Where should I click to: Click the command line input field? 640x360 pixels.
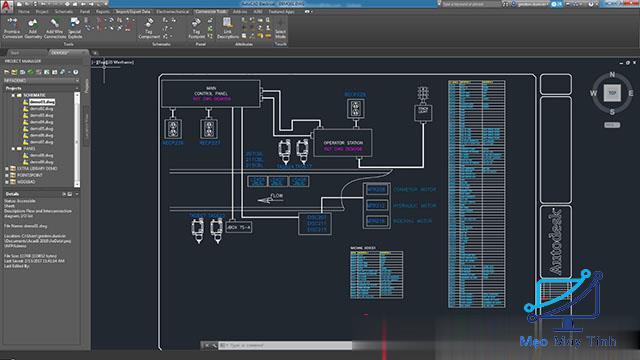285,345
